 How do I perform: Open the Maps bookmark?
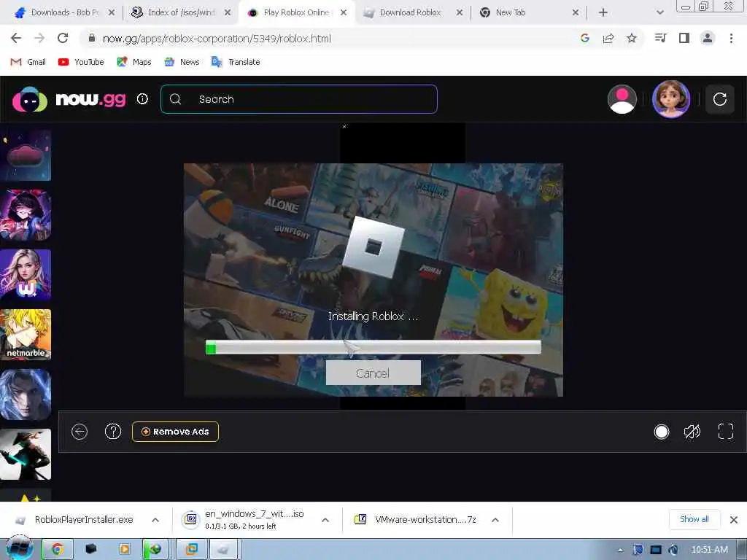(134, 62)
